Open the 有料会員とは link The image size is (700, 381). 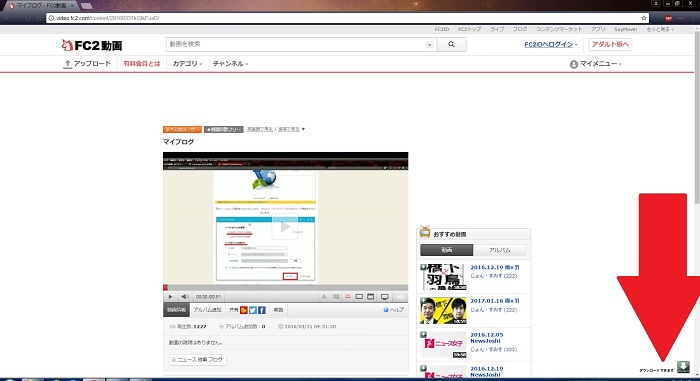142,64
